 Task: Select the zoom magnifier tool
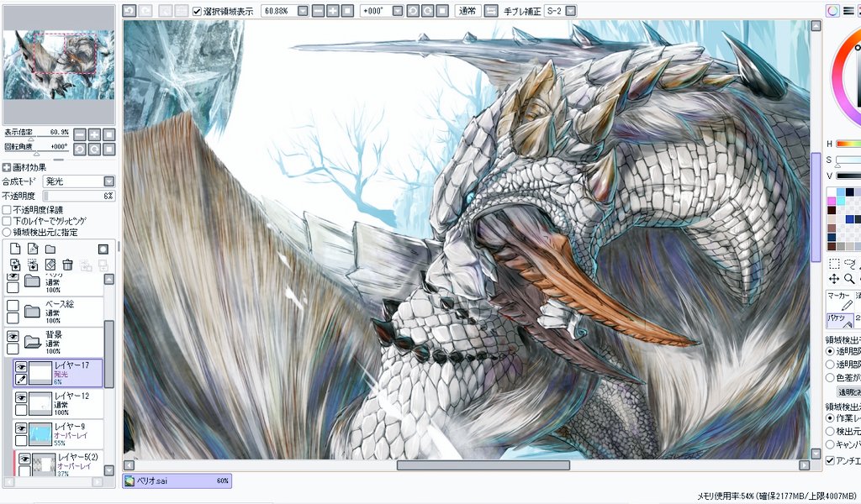[849, 279]
